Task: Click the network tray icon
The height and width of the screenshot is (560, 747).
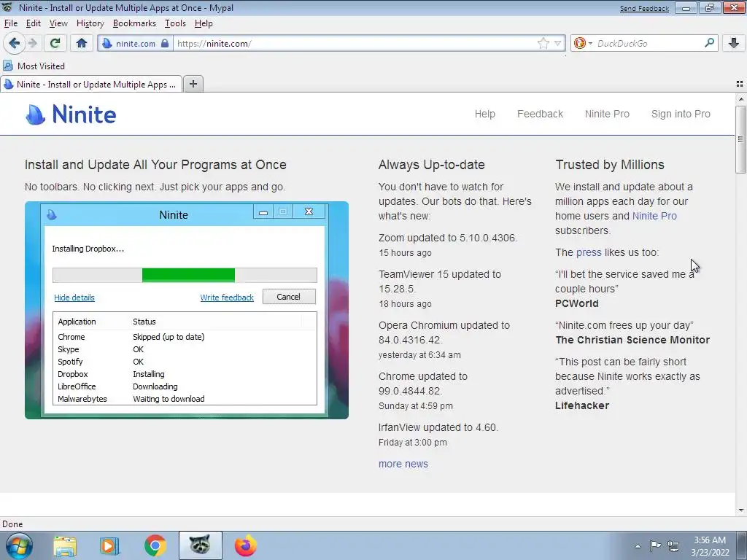Action: 673,545
